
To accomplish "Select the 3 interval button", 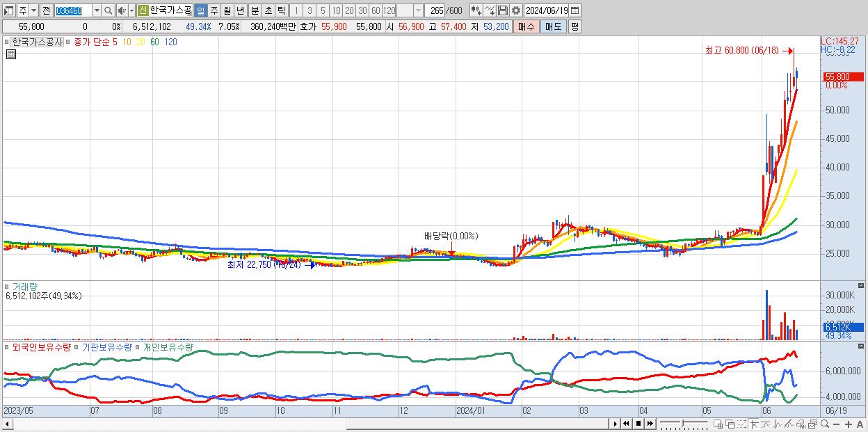I will 309,10.
